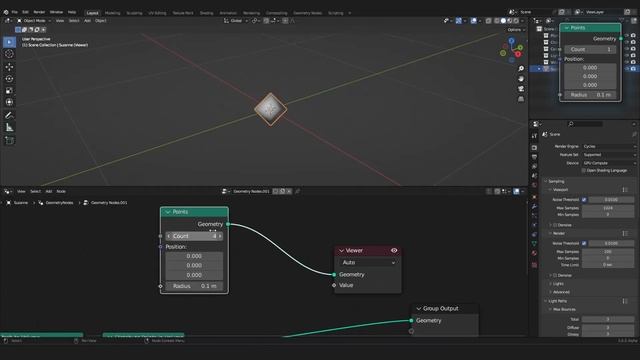The width and height of the screenshot is (640, 360).
Task: Click the viewport navigation axis gizmo
Action: click(x=511, y=50)
